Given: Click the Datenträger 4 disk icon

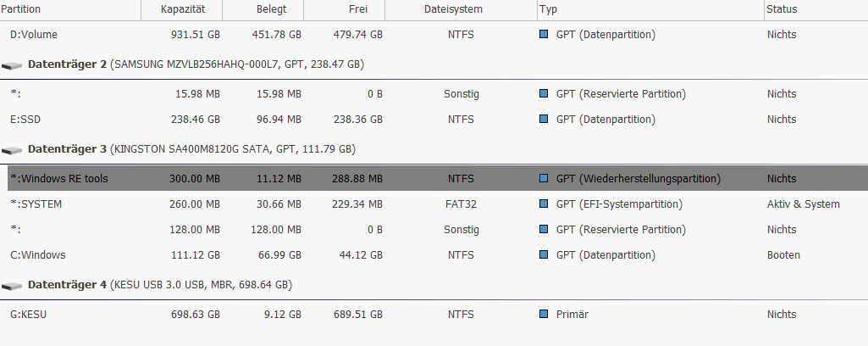Looking at the screenshot, I should click(12, 286).
